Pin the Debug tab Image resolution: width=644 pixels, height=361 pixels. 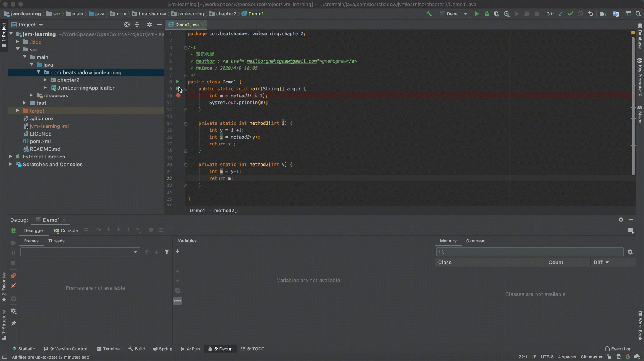[x=13, y=323]
